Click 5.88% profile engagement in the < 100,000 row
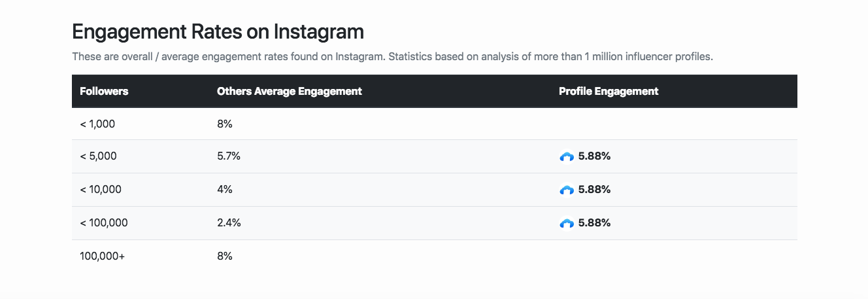The image size is (868, 299). tap(594, 223)
